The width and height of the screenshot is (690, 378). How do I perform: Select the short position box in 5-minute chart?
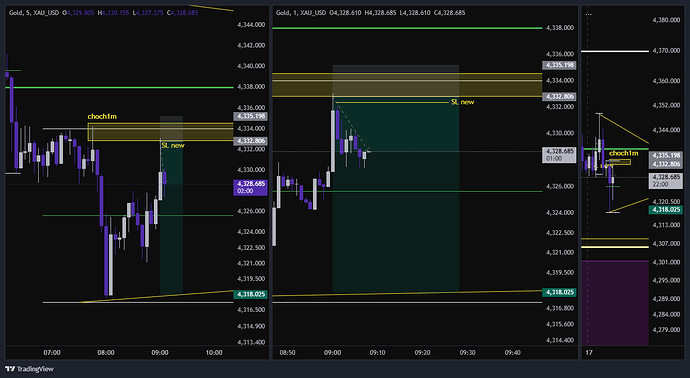pyautogui.click(x=171, y=205)
